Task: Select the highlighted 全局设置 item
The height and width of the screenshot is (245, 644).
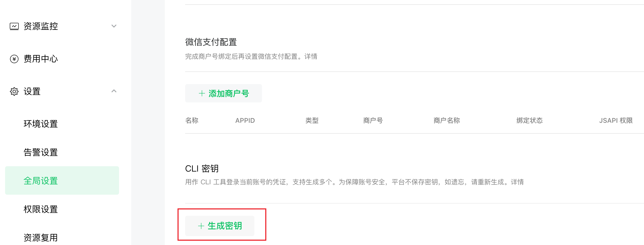Action: (62, 180)
